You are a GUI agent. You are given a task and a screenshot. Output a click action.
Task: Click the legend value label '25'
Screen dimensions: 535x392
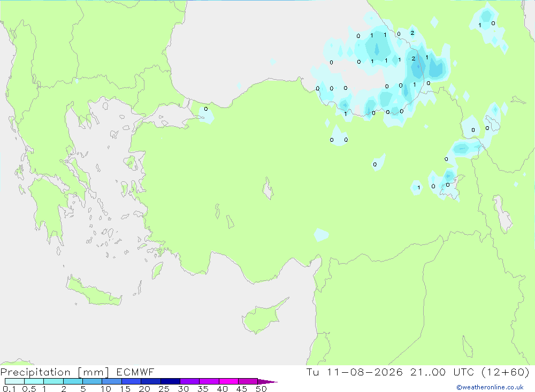click(x=164, y=389)
